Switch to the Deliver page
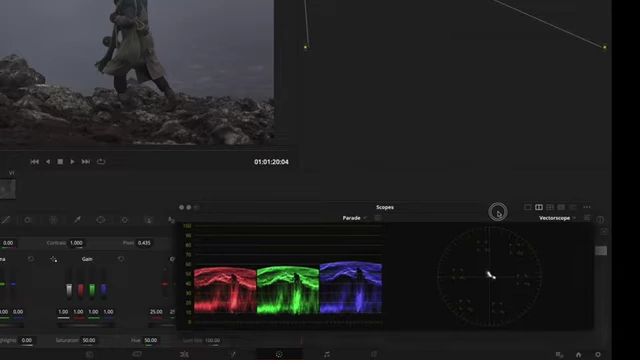This screenshot has height=360, width=640. click(x=374, y=354)
